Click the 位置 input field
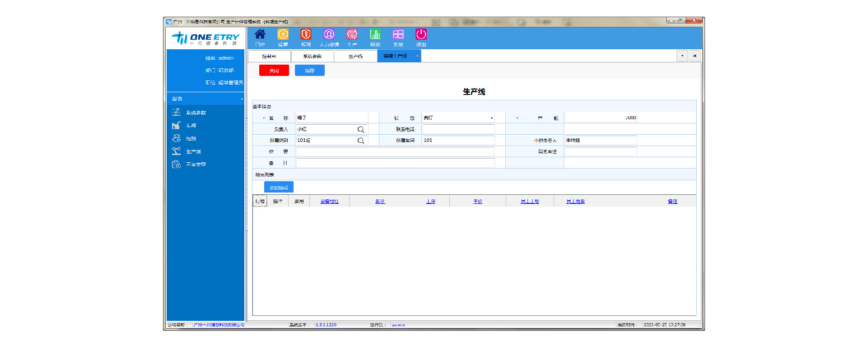Viewport: 868px width, 348px height. pyautogui.click(x=395, y=152)
